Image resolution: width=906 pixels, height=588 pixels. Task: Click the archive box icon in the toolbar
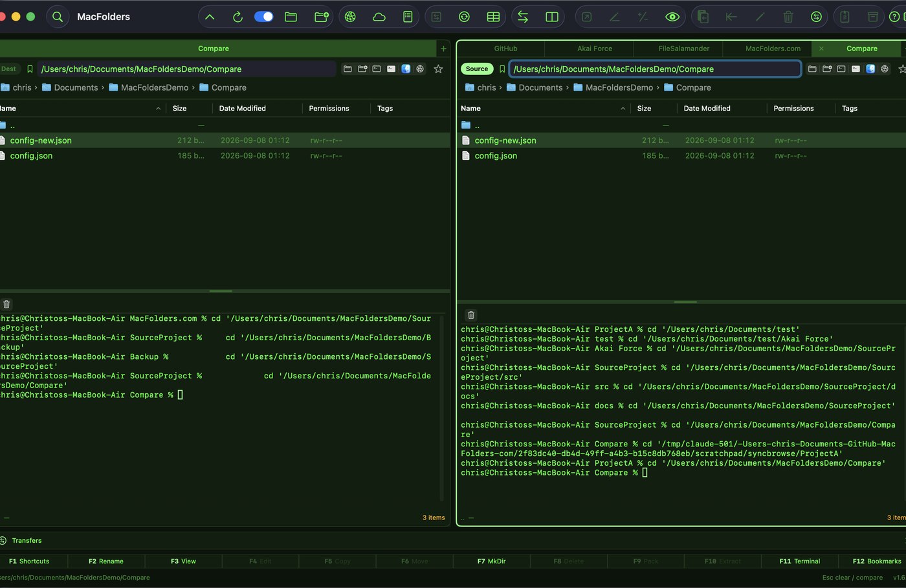pyautogui.click(x=873, y=17)
